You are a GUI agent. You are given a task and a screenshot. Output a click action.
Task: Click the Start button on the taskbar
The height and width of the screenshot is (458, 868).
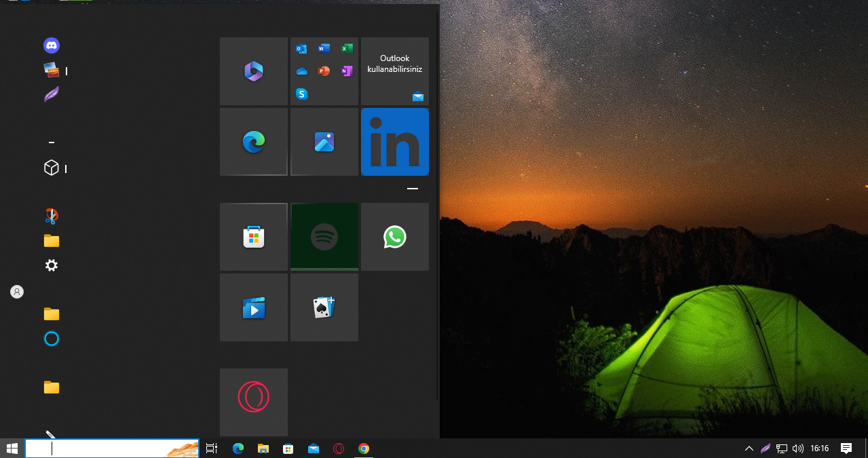pos(12,448)
